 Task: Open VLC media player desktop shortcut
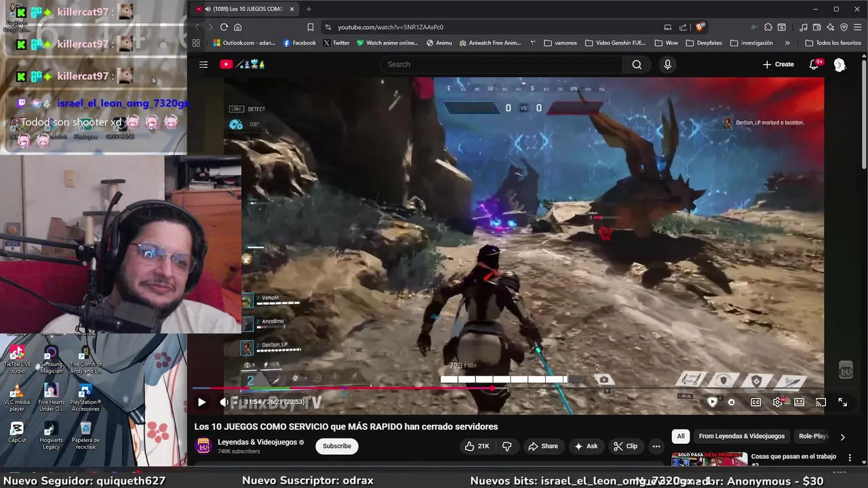coord(17,397)
